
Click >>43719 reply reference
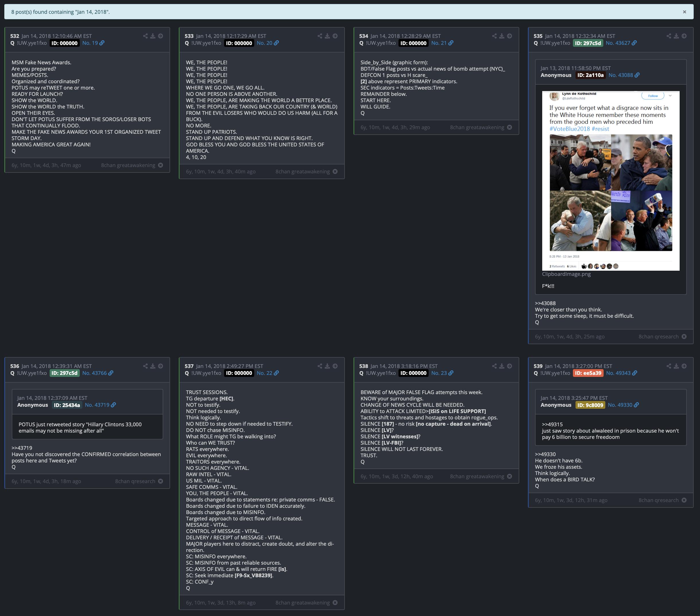[22, 448]
